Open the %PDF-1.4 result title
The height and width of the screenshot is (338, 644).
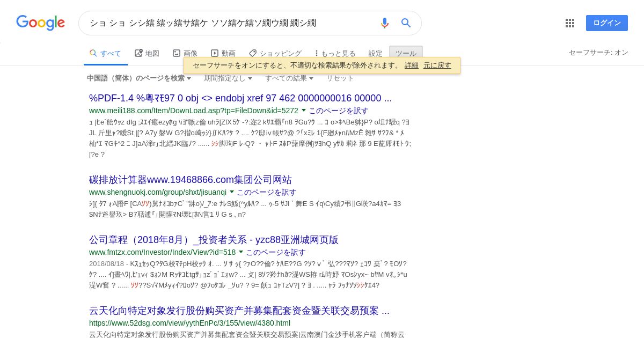tap(240, 98)
